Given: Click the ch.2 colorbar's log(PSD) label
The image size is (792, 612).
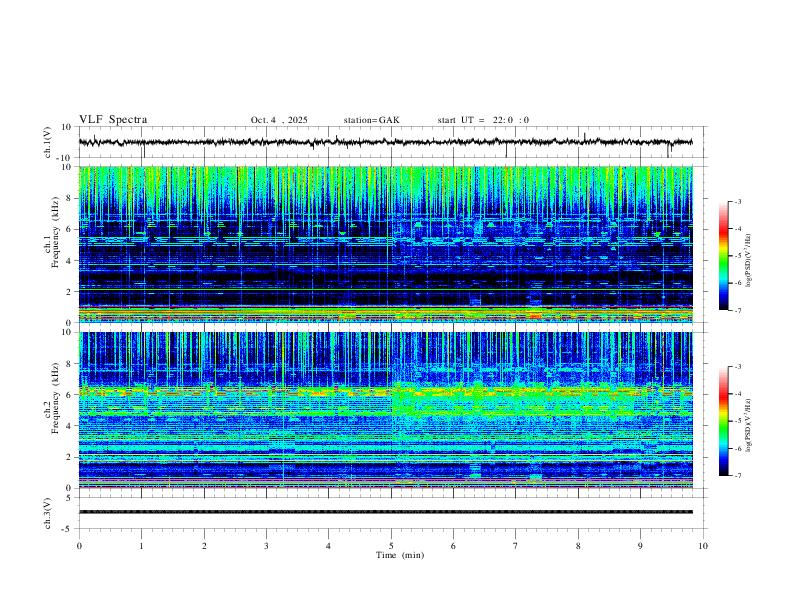Looking at the screenshot, I should [749, 426].
